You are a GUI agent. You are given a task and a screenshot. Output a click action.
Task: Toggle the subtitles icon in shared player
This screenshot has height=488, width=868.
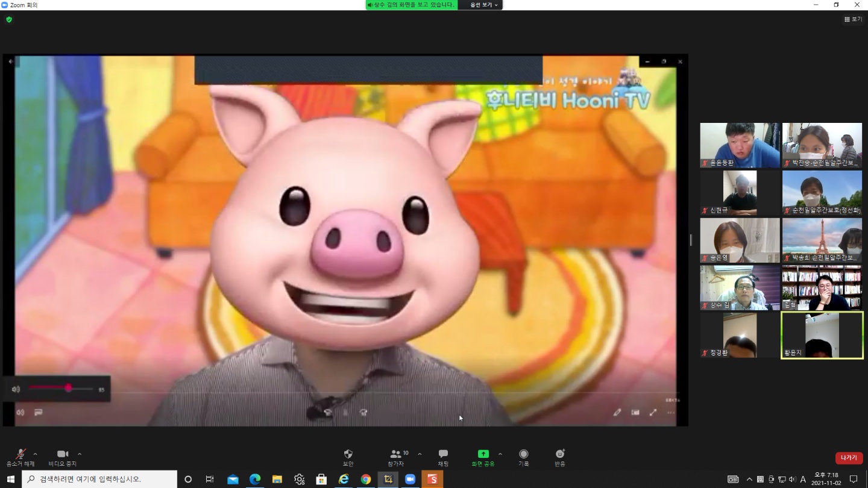coord(39,412)
